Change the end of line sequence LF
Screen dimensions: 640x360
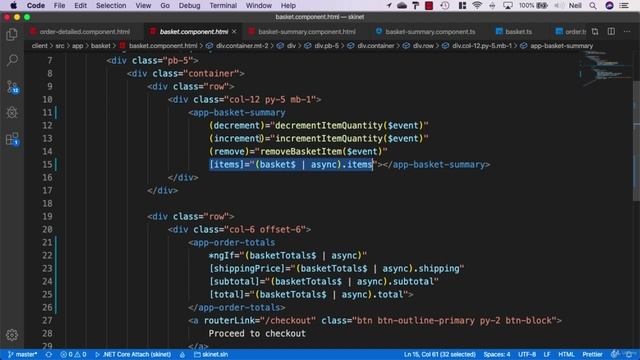tap(547, 354)
